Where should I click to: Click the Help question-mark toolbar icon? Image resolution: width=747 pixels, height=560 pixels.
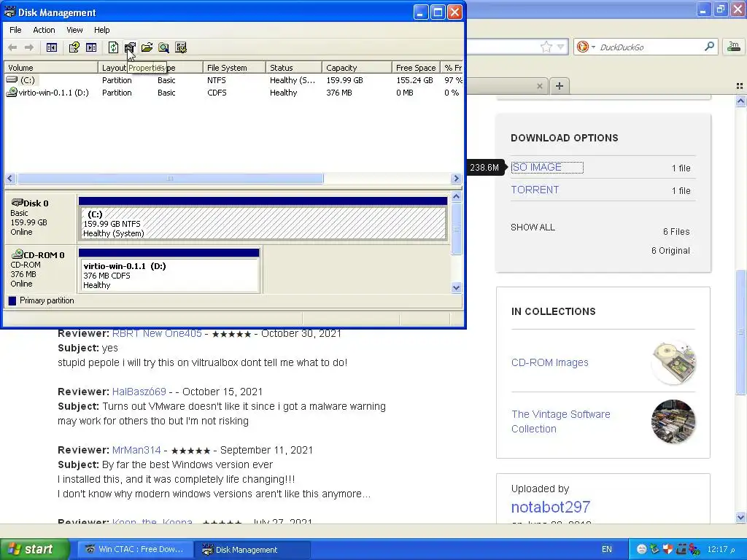click(x=74, y=47)
